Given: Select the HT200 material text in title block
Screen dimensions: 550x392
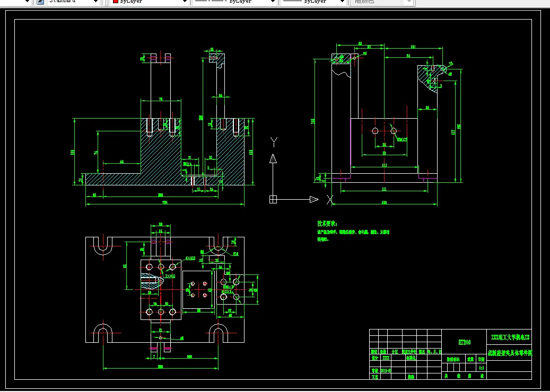Looking at the screenshot, I should coord(465,342).
